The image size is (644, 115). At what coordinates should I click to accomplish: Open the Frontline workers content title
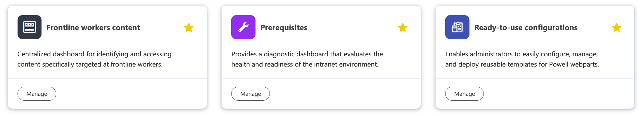pyautogui.click(x=93, y=27)
